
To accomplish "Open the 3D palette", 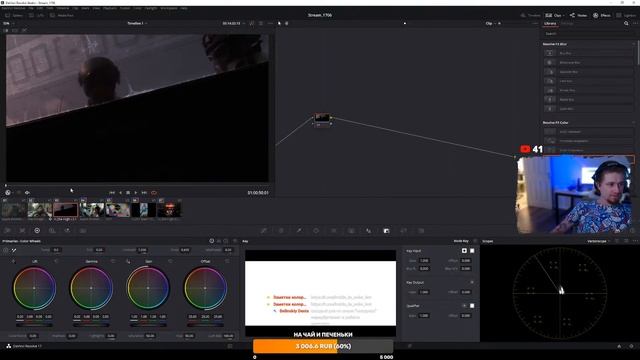I will 421,231.
